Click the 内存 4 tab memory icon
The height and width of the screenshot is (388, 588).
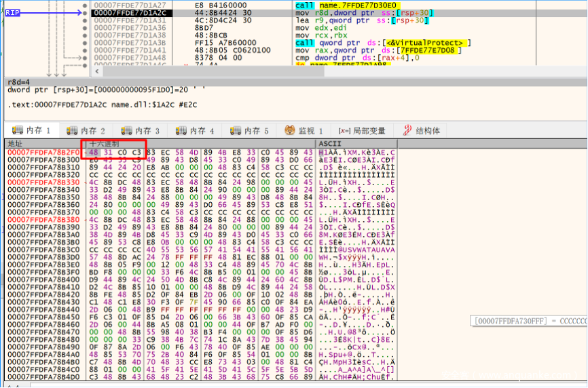[x=179, y=130]
